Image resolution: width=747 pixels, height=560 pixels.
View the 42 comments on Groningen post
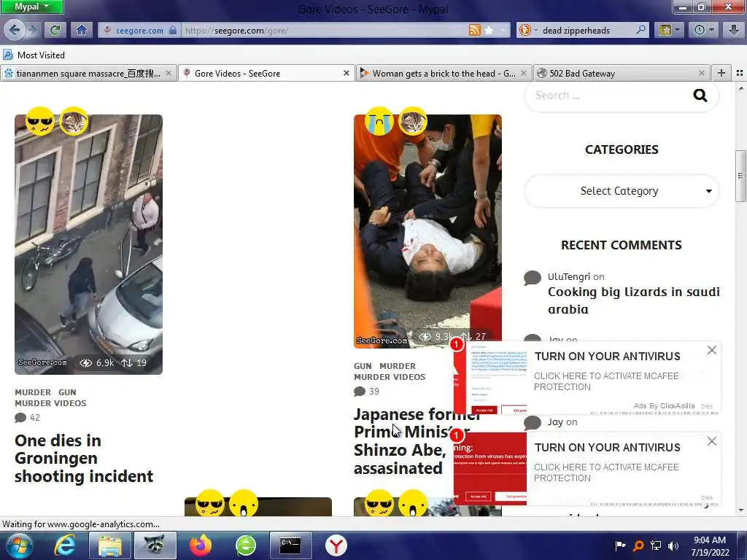click(x=28, y=418)
